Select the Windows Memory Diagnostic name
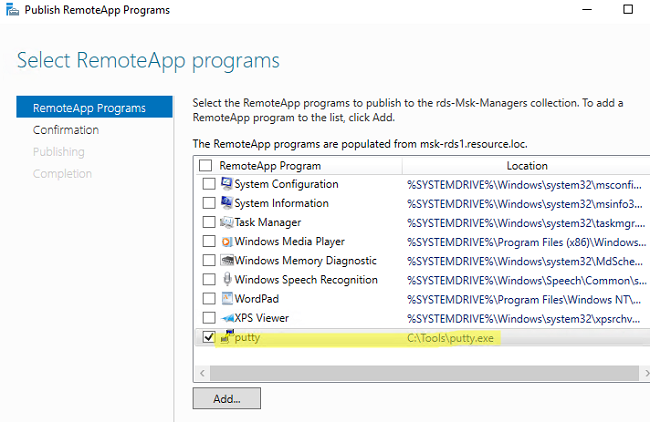Screen dimensions: 650x422 pyautogui.click(x=306, y=260)
